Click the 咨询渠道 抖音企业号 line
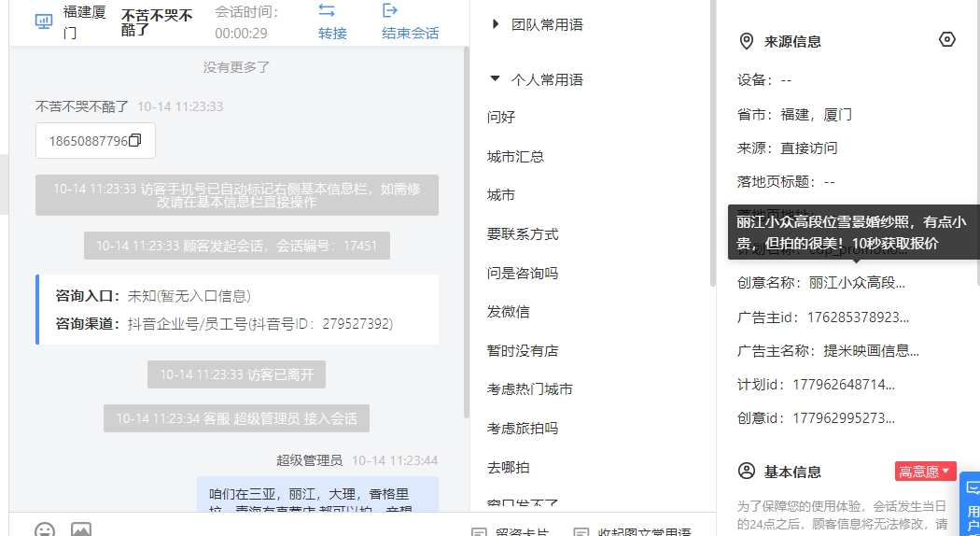Screen dimensions: 980x536 point(224,324)
